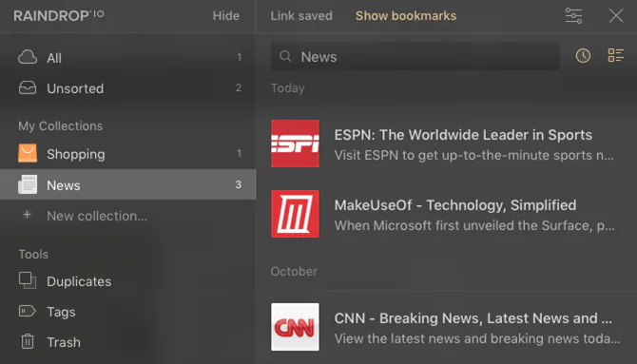Click the Today group header
The width and height of the screenshot is (637, 364).
(x=288, y=88)
